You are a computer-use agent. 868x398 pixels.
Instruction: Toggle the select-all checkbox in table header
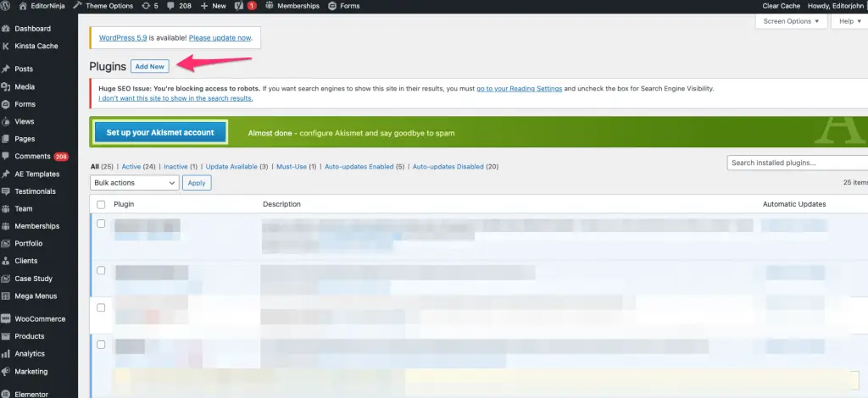click(101, 205)
